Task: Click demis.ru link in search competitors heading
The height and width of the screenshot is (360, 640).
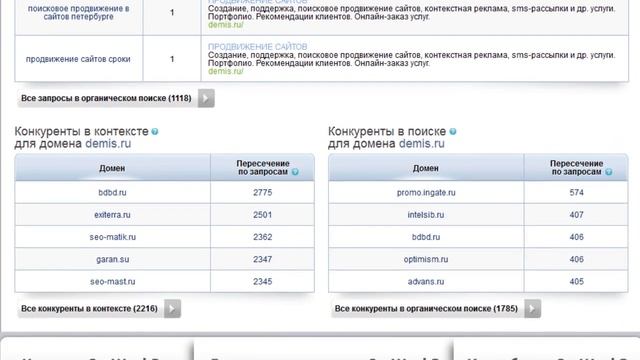Action: coord(422,144)
